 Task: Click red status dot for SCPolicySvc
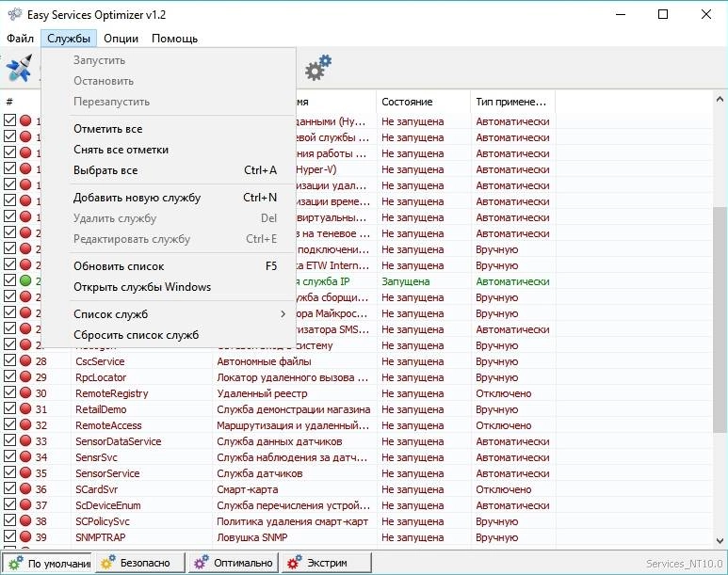click(25, 520)
